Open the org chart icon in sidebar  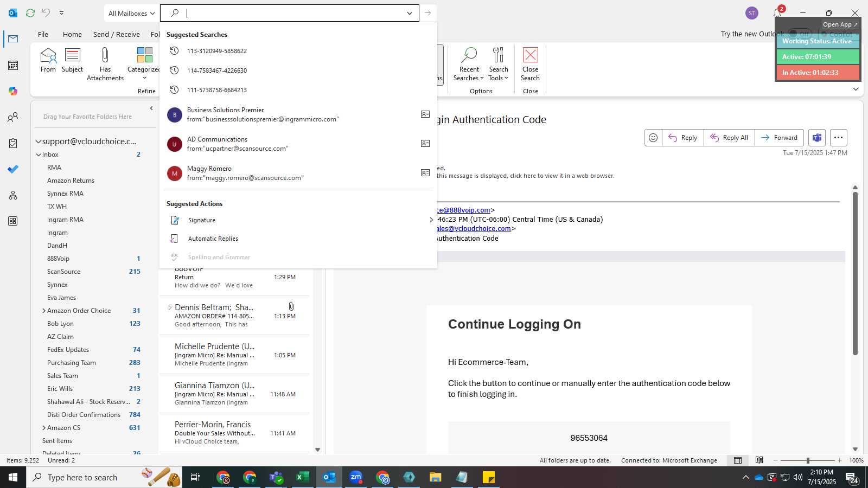[13, 195]
